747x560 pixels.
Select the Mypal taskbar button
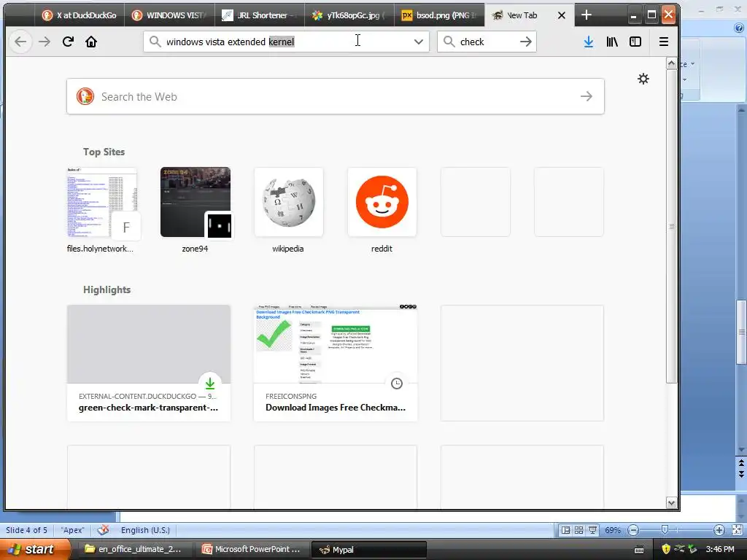tap(368, 549)
